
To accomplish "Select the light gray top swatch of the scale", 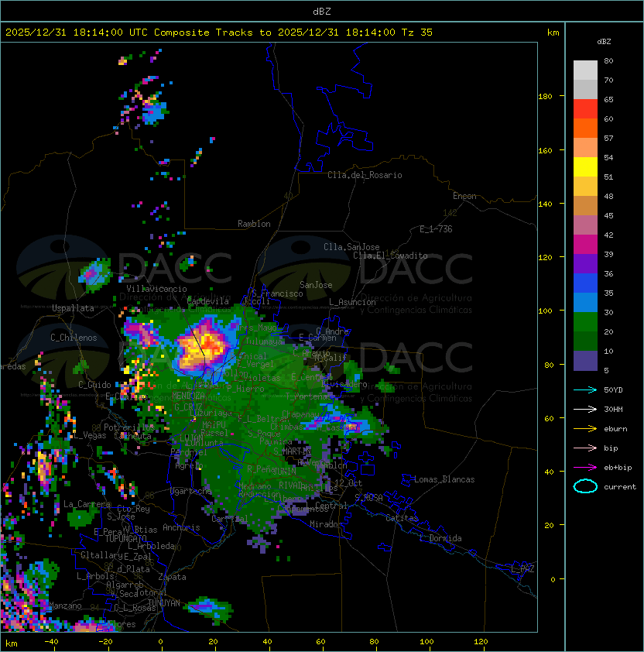I will coord(585,70).
